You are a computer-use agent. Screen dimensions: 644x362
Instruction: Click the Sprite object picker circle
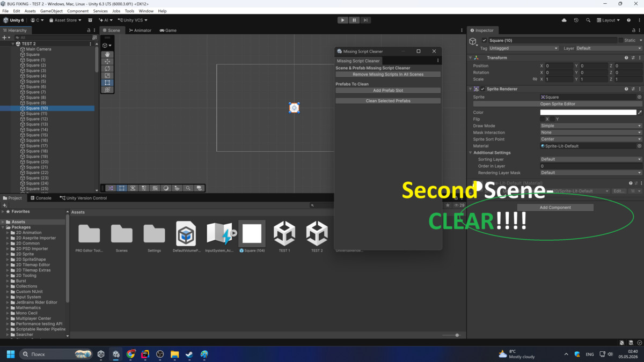pos(639,97)
